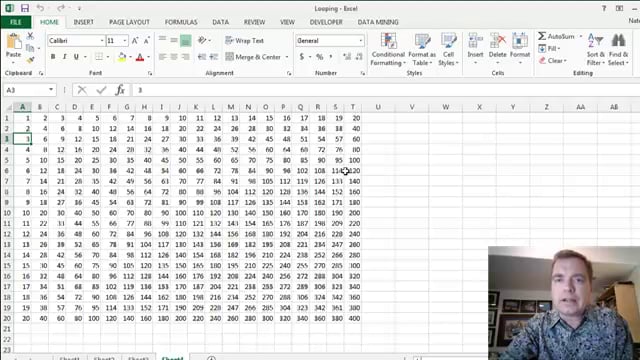Click the Undo arrow icon
This screenshot has width=640, height=360.
(40, 8)
